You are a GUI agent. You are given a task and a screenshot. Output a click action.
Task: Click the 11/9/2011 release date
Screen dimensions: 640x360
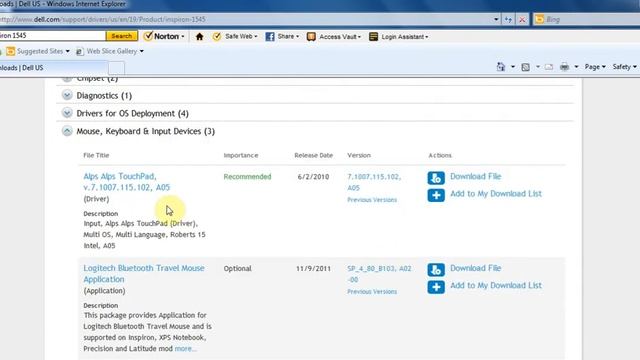(x=313, y=269)
